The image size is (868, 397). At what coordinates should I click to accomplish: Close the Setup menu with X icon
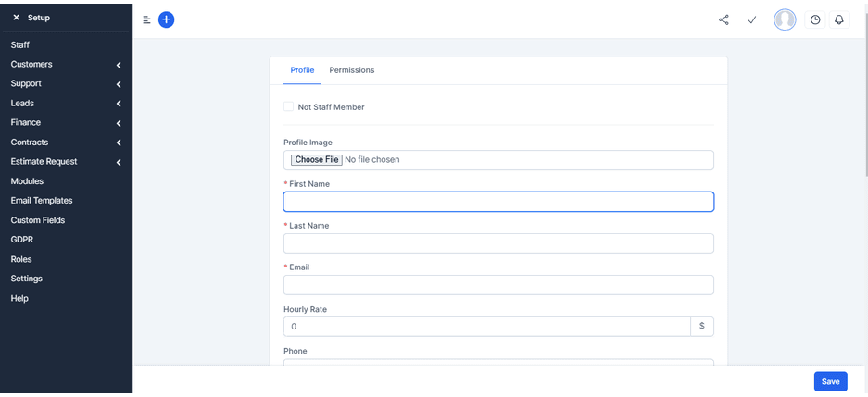tap(16, 18)
